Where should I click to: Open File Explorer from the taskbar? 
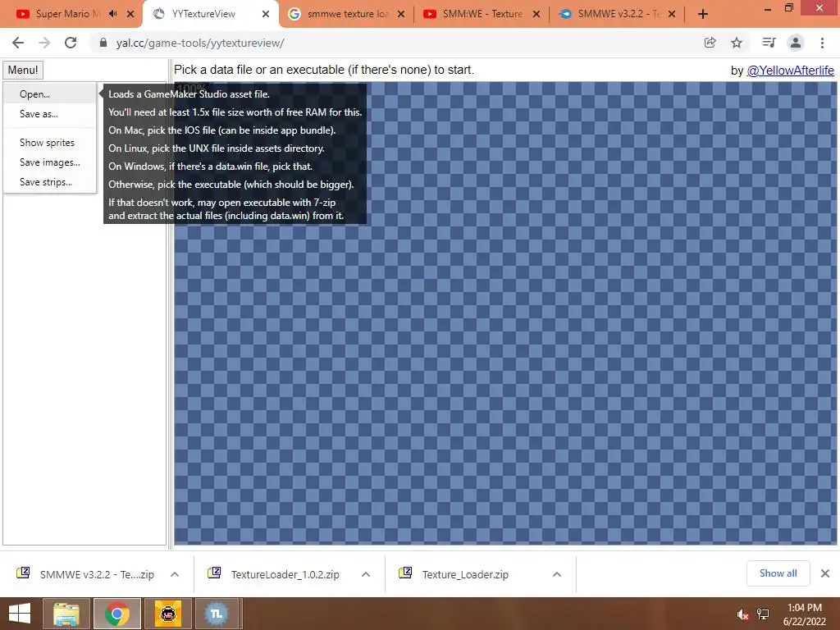point(66,614)
